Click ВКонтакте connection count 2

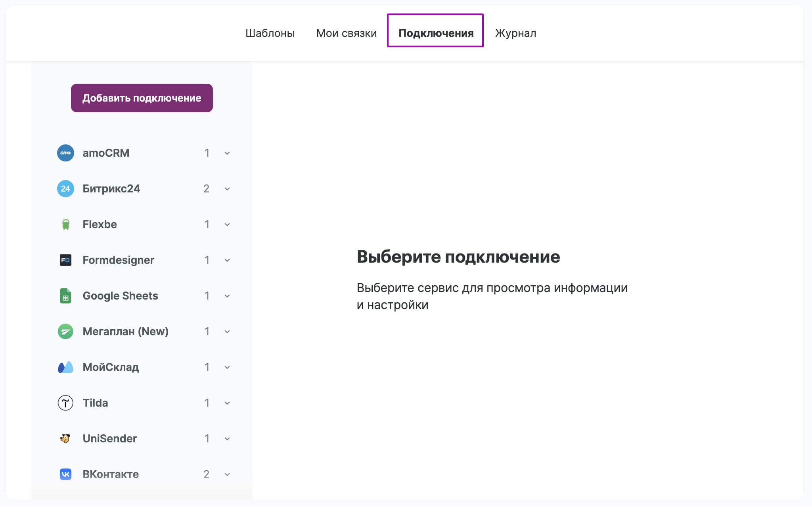pyautogui.click(x=206, y=474)
